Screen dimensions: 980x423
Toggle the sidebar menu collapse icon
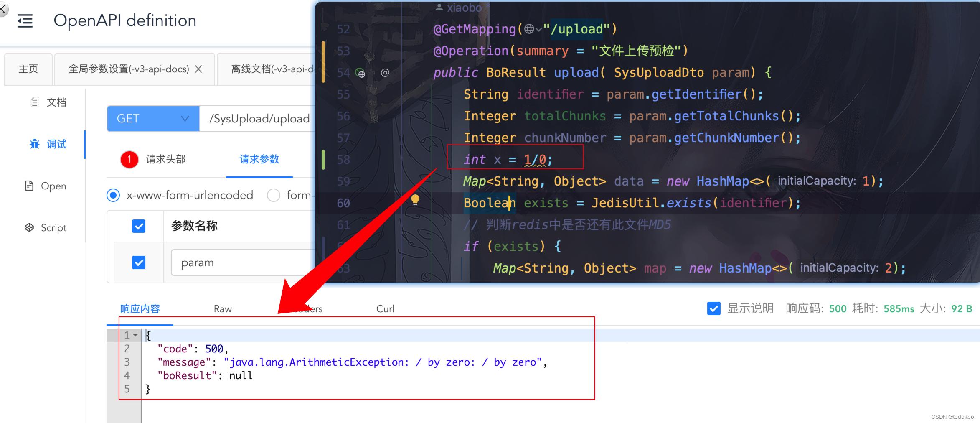point(25,21)
